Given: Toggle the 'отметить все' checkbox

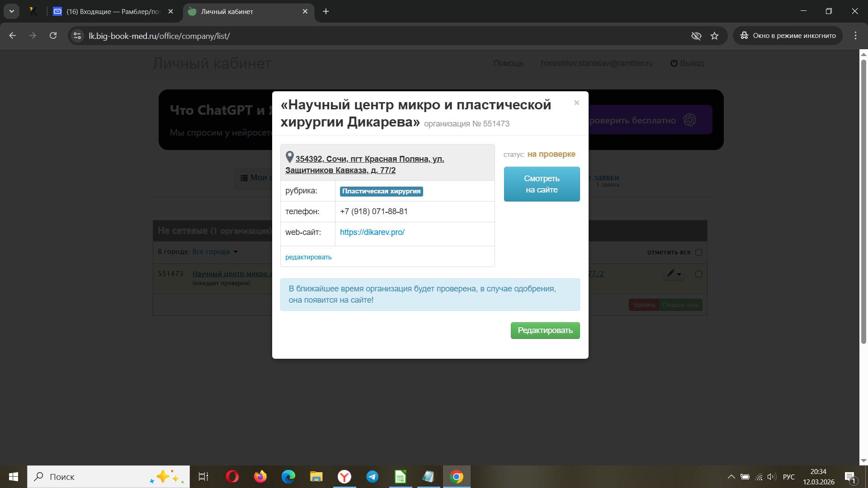Looking at the screenshot, I should click(x=698, y=252).
